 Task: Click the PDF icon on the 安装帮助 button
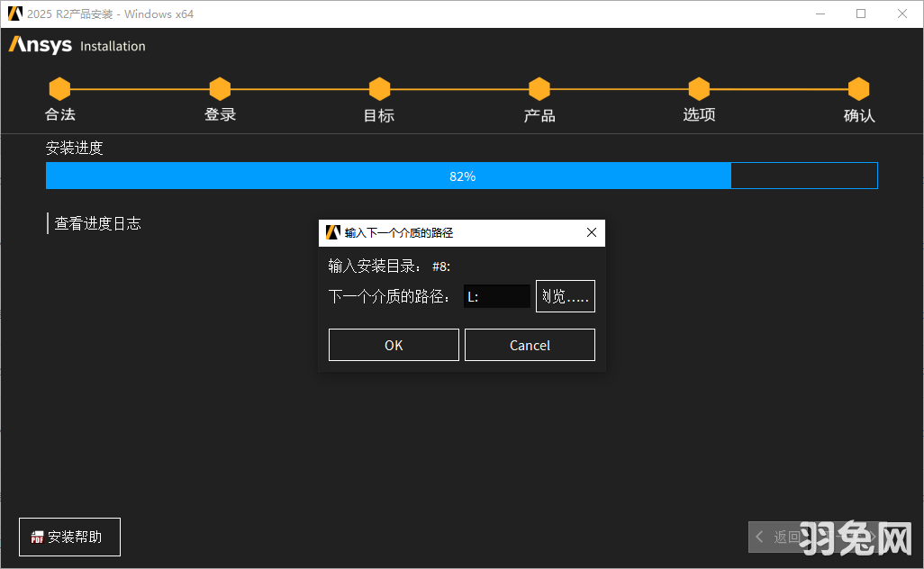coord(36,537)
